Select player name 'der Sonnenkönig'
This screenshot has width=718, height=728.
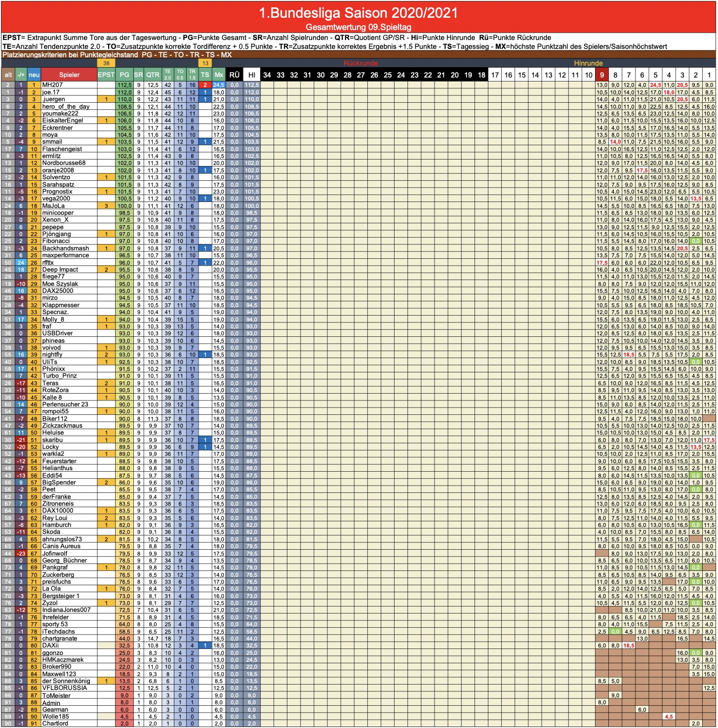click(66, 681)
